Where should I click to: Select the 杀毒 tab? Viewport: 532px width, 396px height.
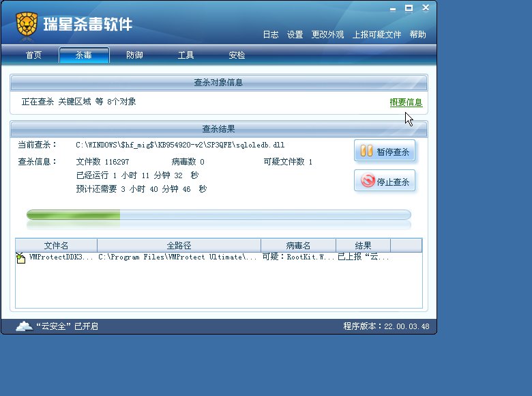pyautogui.click(x=84, y=55)
